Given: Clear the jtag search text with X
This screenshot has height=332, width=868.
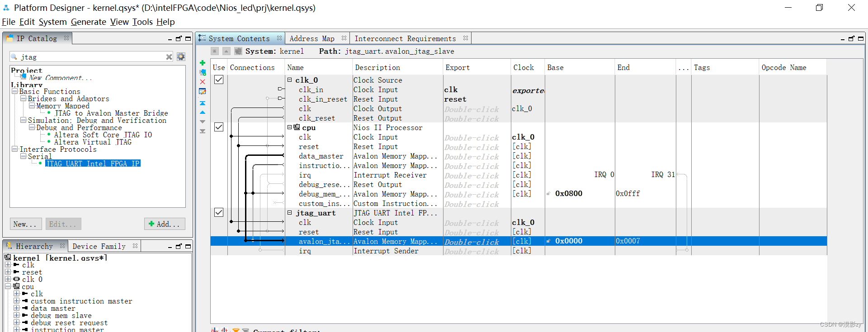Looking at the screenshot, I should (x=169, y=57).
